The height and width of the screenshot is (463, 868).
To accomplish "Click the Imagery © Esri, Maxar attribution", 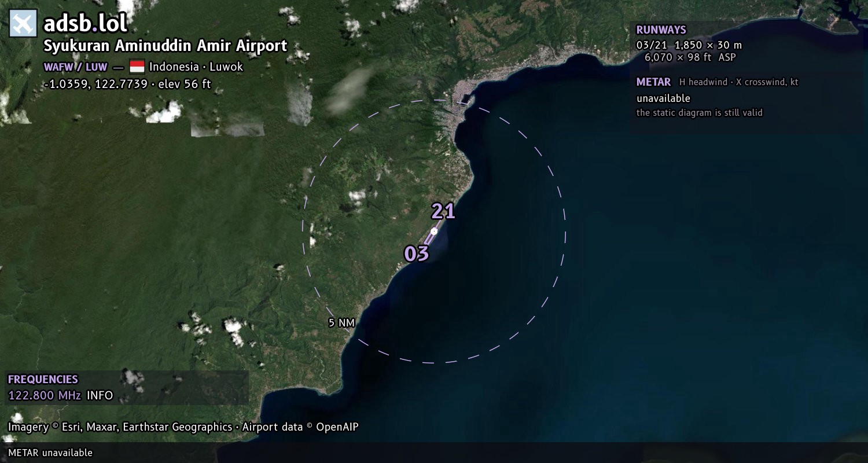I will tap(120, 427).
